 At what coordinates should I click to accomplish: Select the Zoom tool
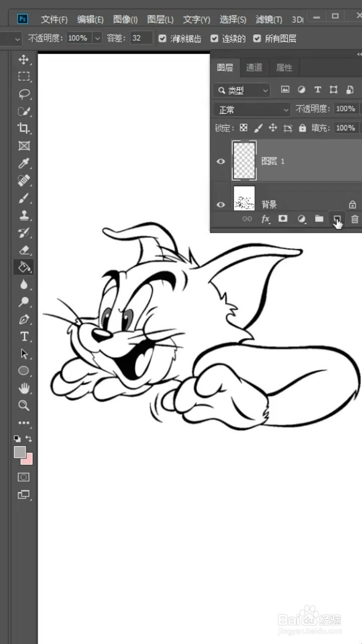24,406
